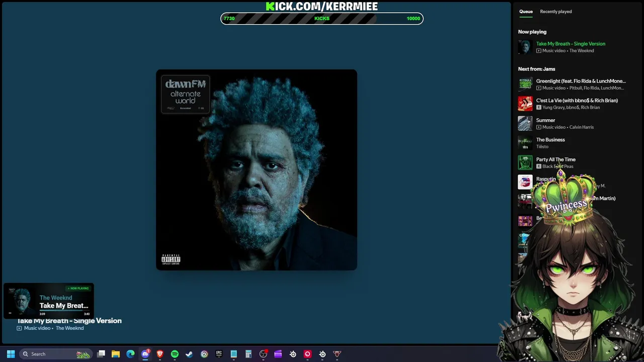The height and width of the screenshot is (362, 644).
Task: Open Notepad from the taskbar
Action: pos(233,354)
